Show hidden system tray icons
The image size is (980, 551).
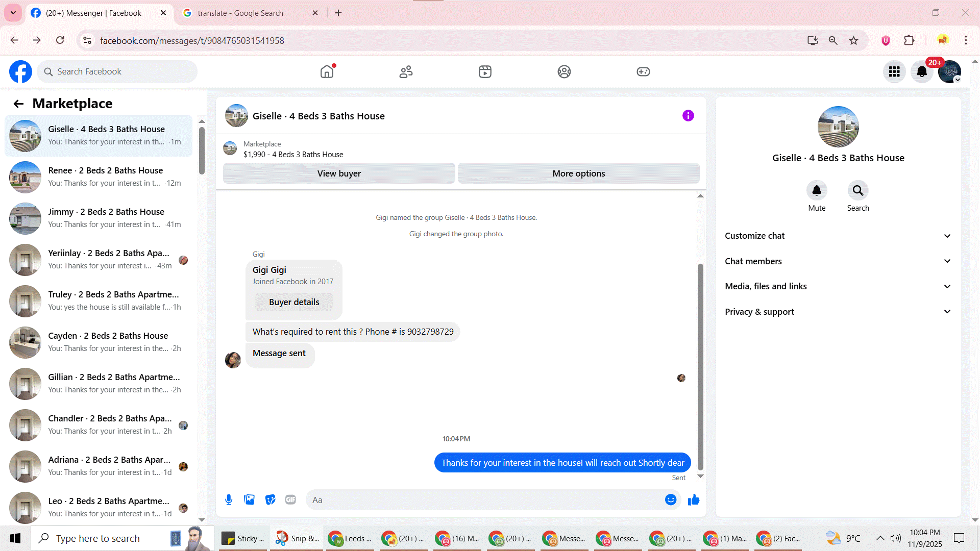click(x=880, y=538)
